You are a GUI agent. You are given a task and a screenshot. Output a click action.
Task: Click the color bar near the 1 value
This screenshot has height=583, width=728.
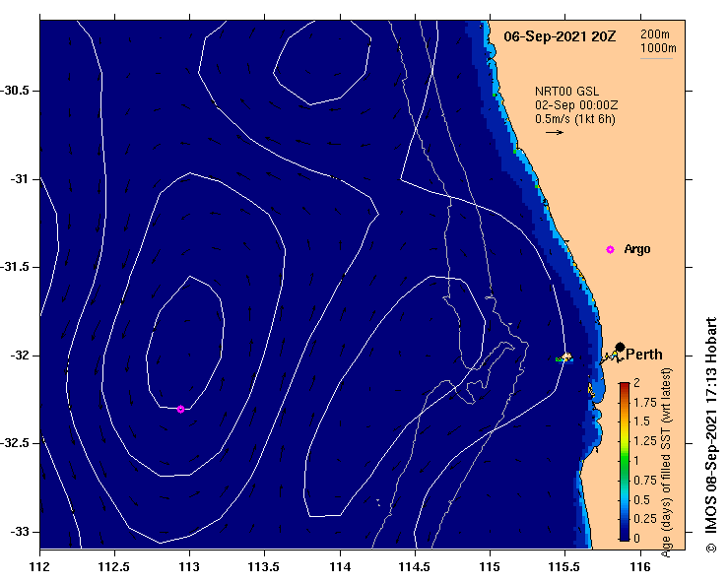[625, 461]
